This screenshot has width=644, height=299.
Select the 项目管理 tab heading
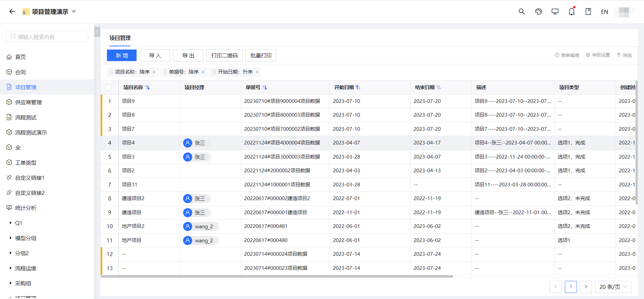click(120, 38)
